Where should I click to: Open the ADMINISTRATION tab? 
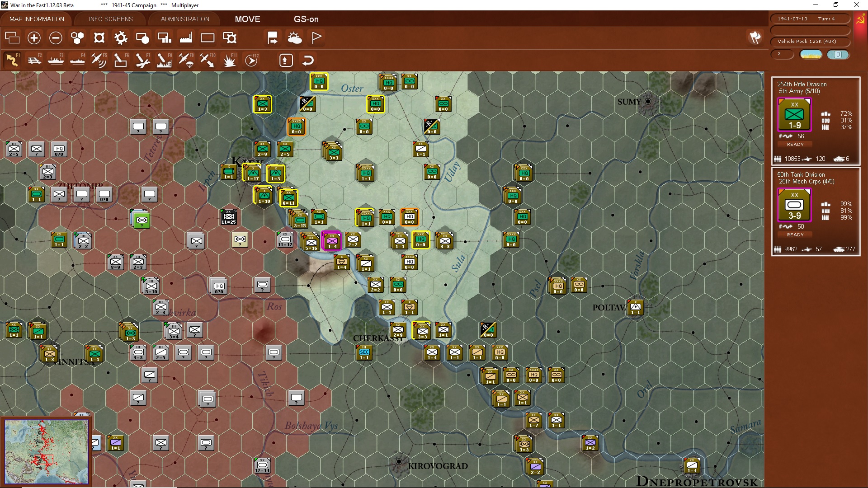pos(185,19)
